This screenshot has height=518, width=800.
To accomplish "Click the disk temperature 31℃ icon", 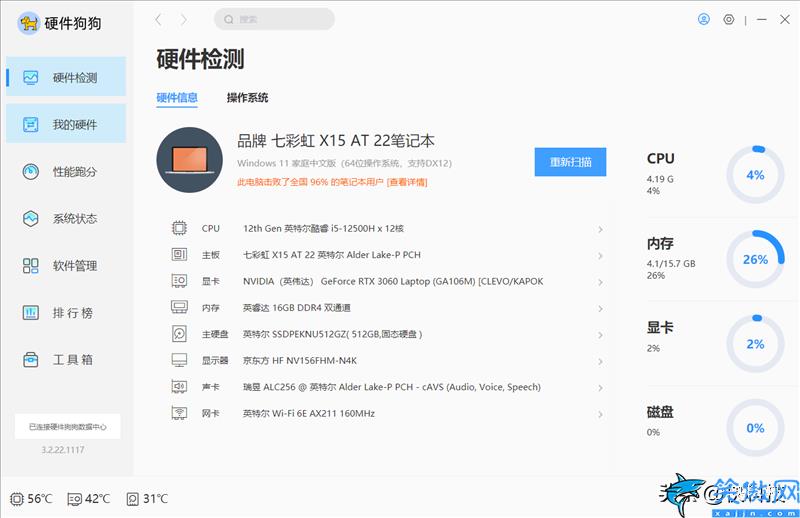I will point(132,499).
